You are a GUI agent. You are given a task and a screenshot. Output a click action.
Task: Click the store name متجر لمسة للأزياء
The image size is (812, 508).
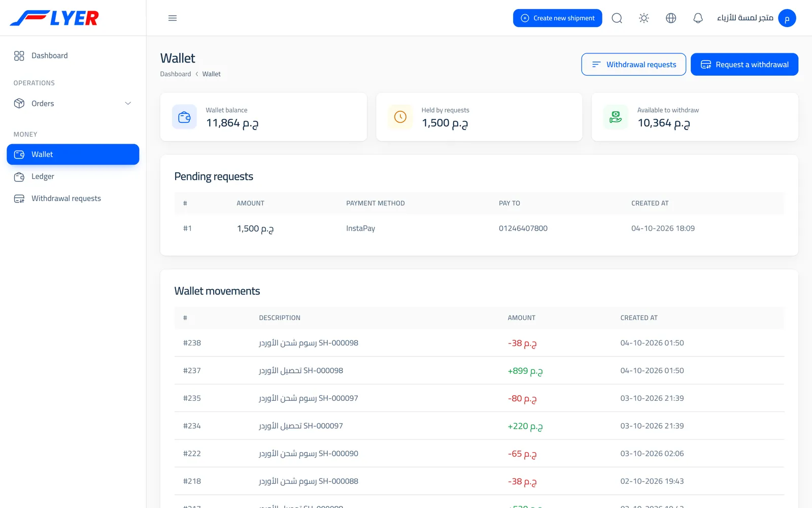point(745,18)
